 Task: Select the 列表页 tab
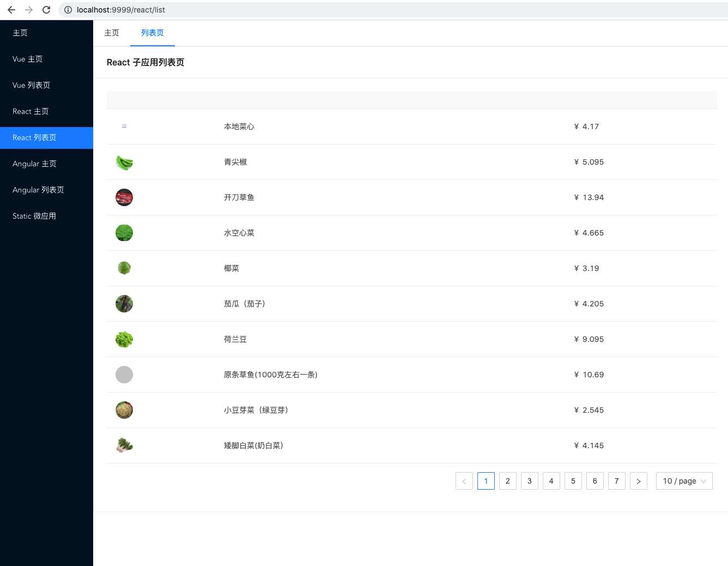click(x=152, y=33)
